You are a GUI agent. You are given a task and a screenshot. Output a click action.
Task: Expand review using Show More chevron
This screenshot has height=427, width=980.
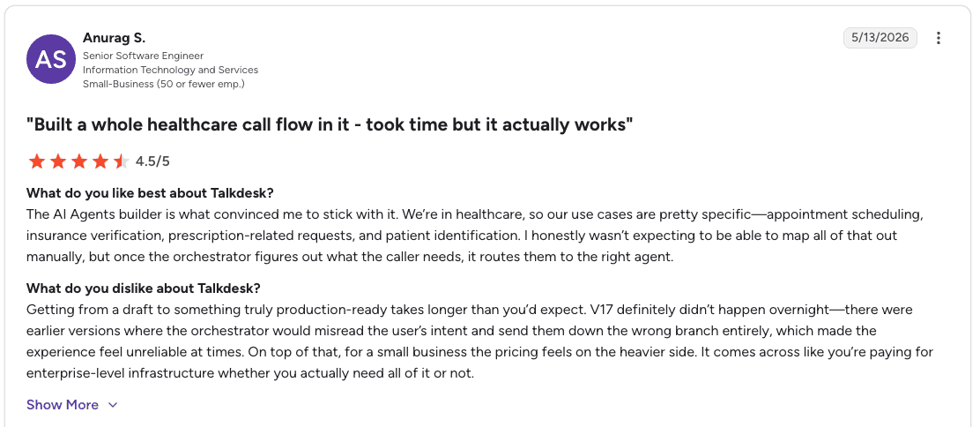coord(113,405)
